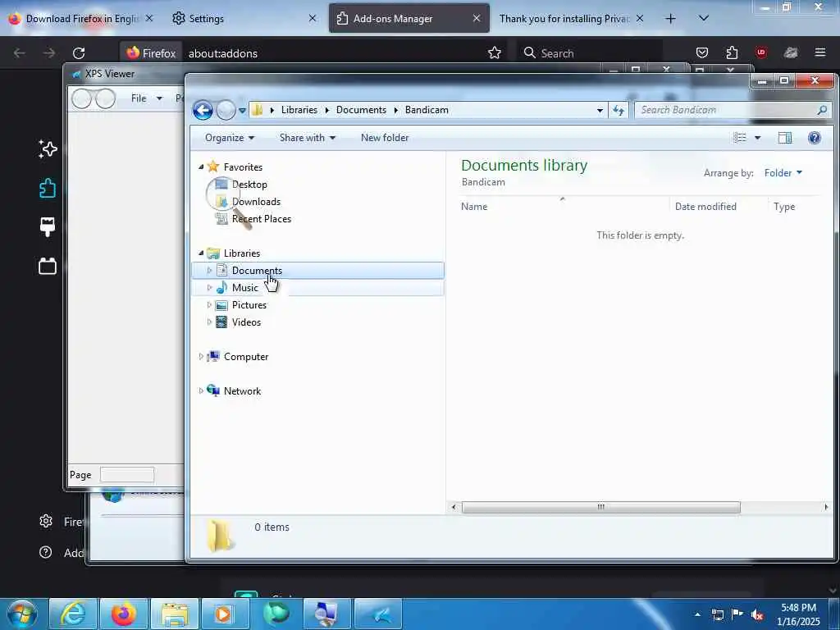840x630 pixels.
Task: Click New folder button
Action: pyautogui.click(x=385, y=138)
